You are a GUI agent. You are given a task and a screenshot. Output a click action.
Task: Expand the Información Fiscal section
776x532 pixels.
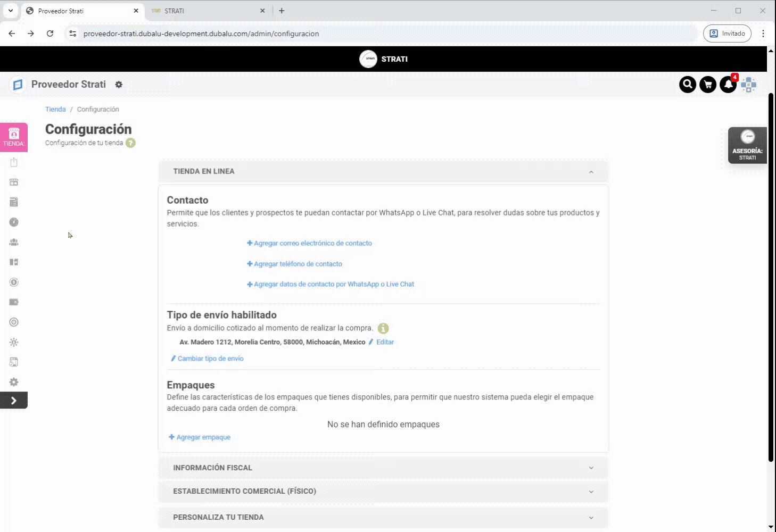pyautogui.click(x=591, y=468)
